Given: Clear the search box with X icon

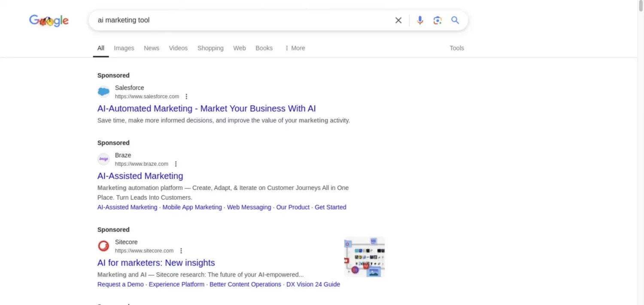Looking at the screenshot, I should [x=398, y=20].
